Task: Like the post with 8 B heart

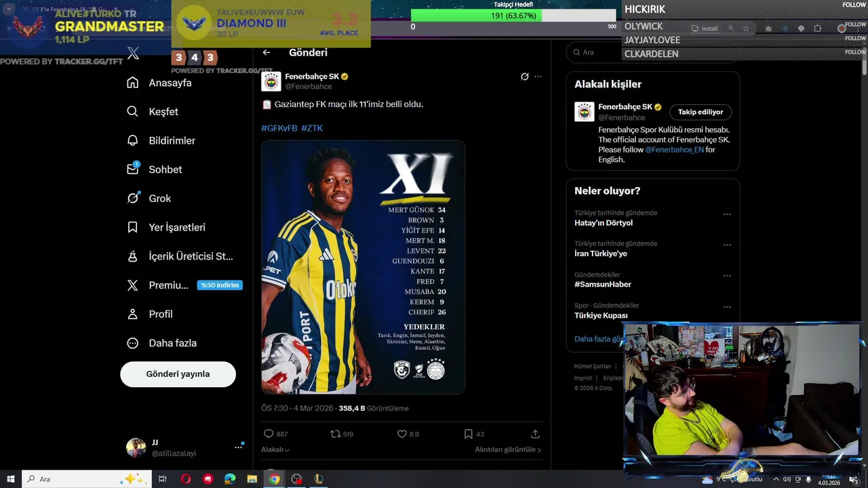Action: (401, 434)
